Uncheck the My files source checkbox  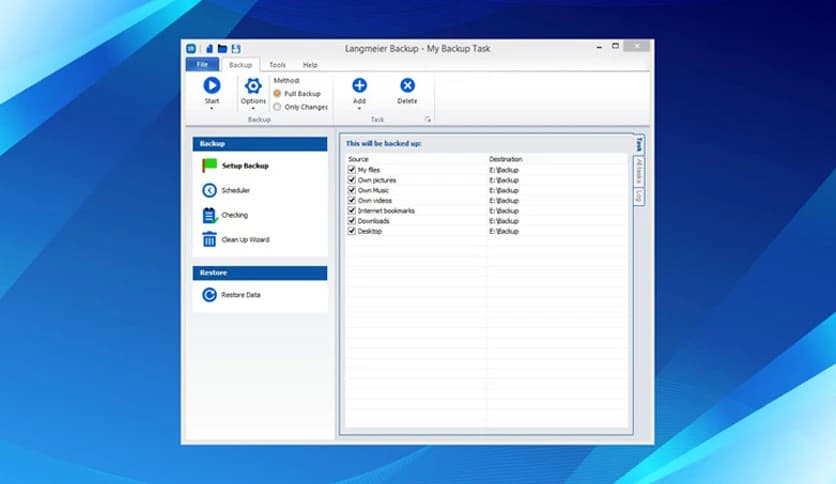[x=352, y=170]
